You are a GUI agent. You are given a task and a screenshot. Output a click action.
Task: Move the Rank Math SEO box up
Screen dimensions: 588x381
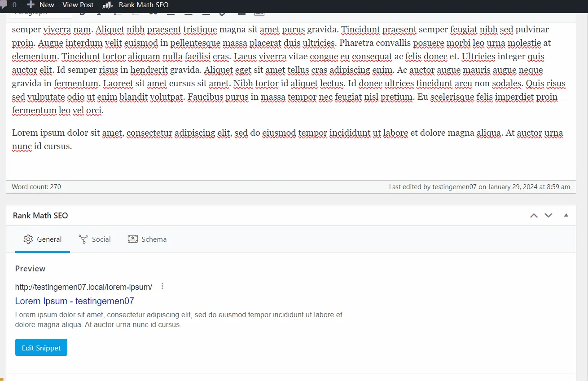point(534,215)
